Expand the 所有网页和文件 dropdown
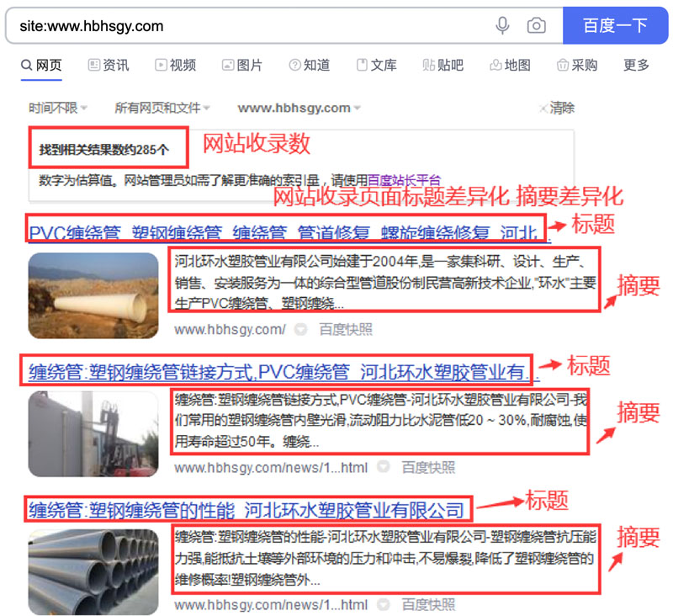The height and width of the screenshot is (616, 673). [162, 108]
